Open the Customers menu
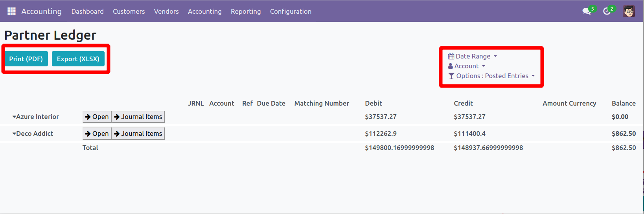The width and height of the screenshot is (644, 214). (x=129, y=11)
